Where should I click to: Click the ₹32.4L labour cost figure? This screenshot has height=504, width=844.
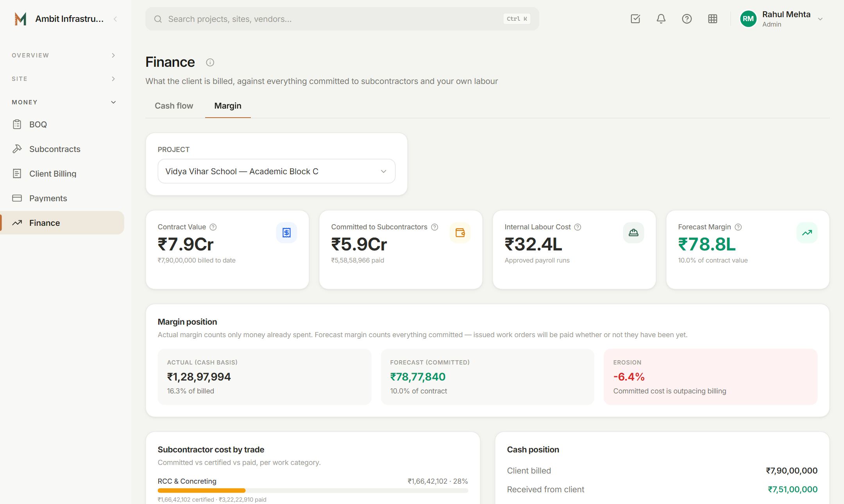[533, 244]
